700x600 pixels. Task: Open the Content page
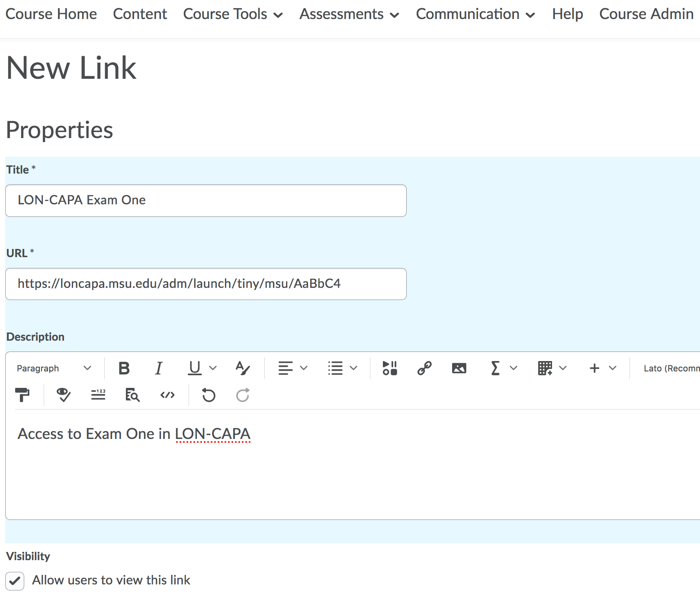pyautogui.click(x=140, y=14)
